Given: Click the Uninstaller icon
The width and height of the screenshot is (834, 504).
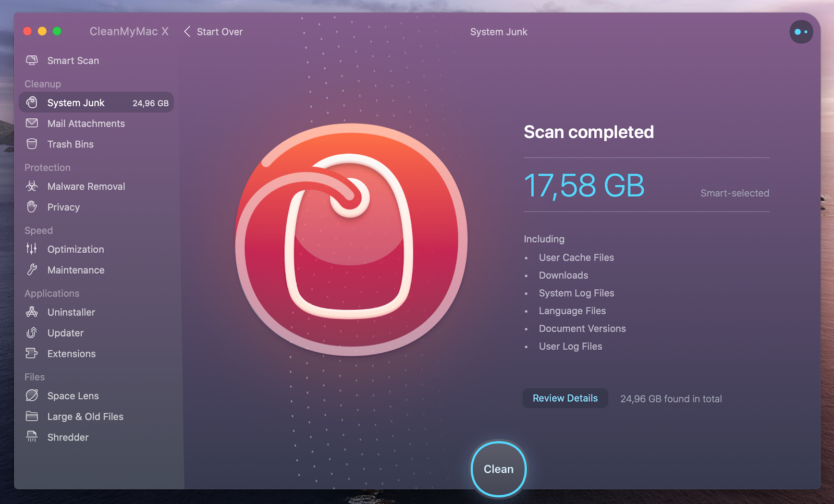Looking at the screenshot, I should pos(32,312).
